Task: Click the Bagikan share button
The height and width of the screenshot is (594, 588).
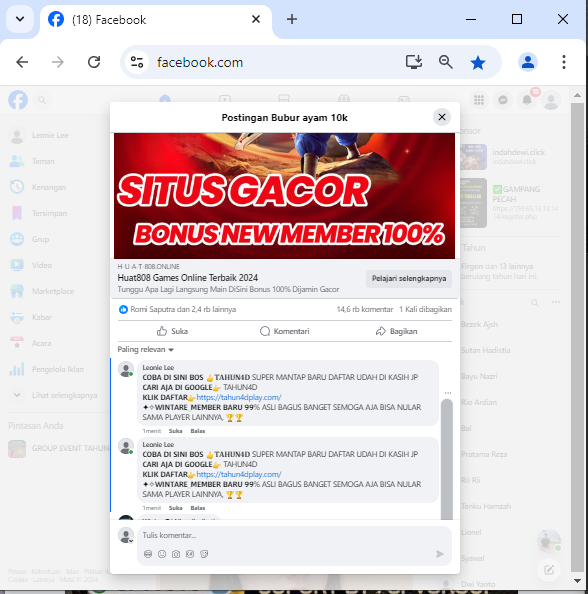Action: (396, 331)
